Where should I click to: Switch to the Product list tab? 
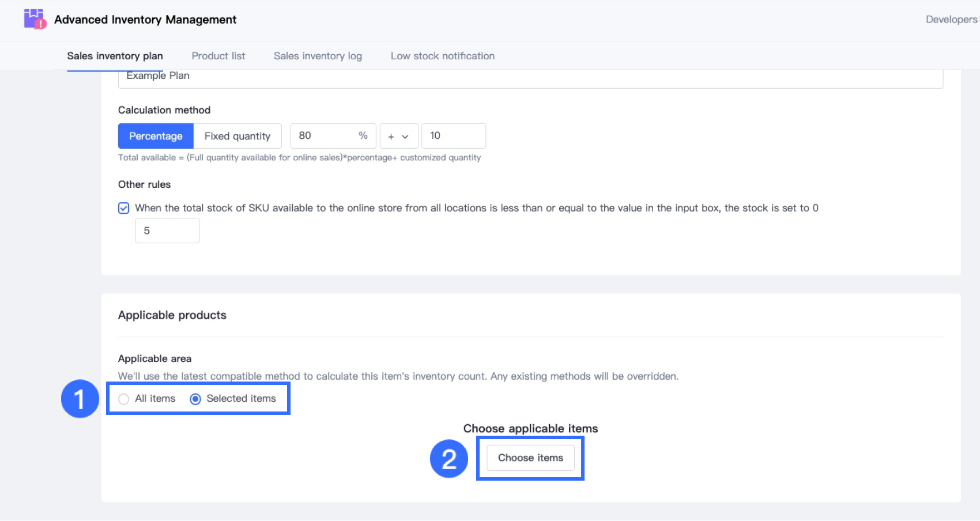[218, 56]
